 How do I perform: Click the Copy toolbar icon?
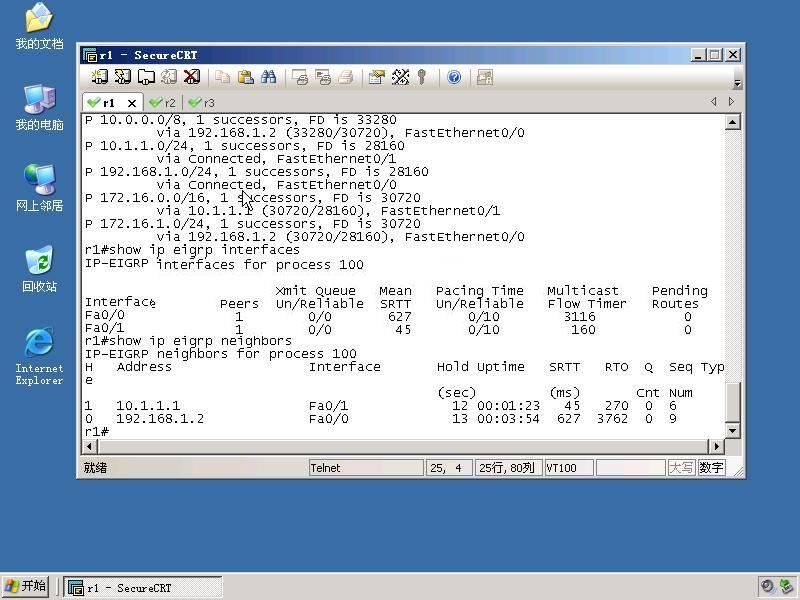(x=222, y=77)
